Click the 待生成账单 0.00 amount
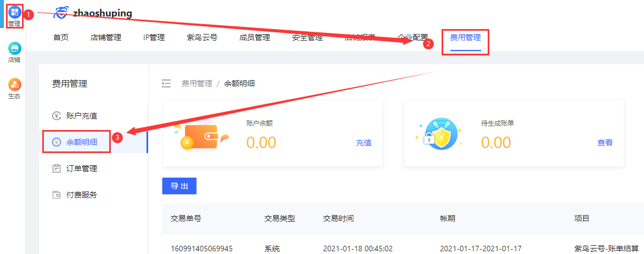 (496, 143)
